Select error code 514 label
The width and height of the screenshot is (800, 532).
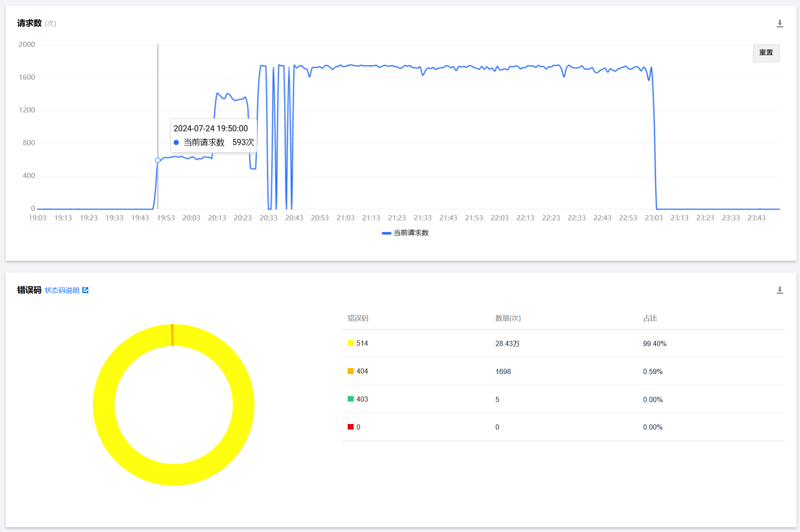point(362,343)
